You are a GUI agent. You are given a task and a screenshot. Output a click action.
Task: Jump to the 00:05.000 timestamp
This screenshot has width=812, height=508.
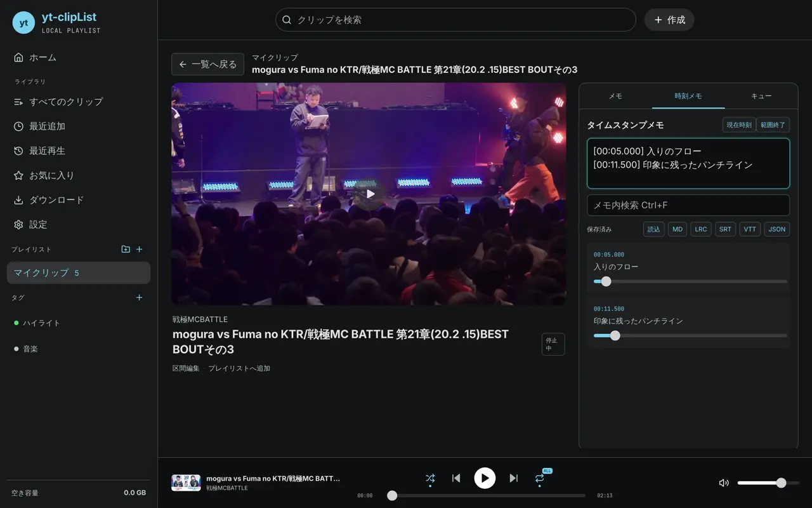pos(609,255)
